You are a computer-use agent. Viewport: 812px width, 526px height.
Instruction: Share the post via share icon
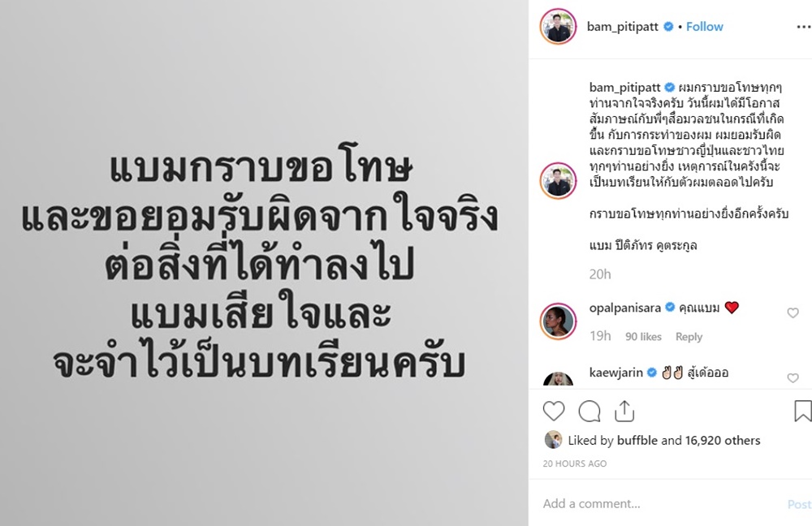pos(624,411)
